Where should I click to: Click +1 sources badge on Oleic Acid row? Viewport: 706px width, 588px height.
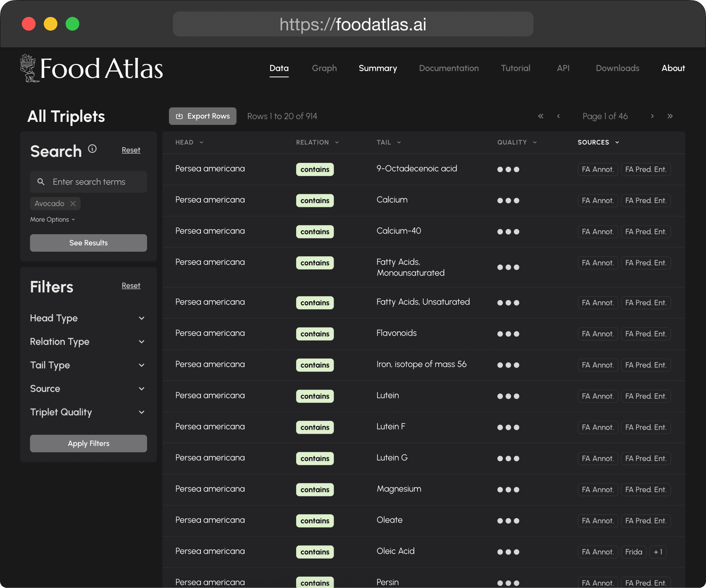point(658,552)
